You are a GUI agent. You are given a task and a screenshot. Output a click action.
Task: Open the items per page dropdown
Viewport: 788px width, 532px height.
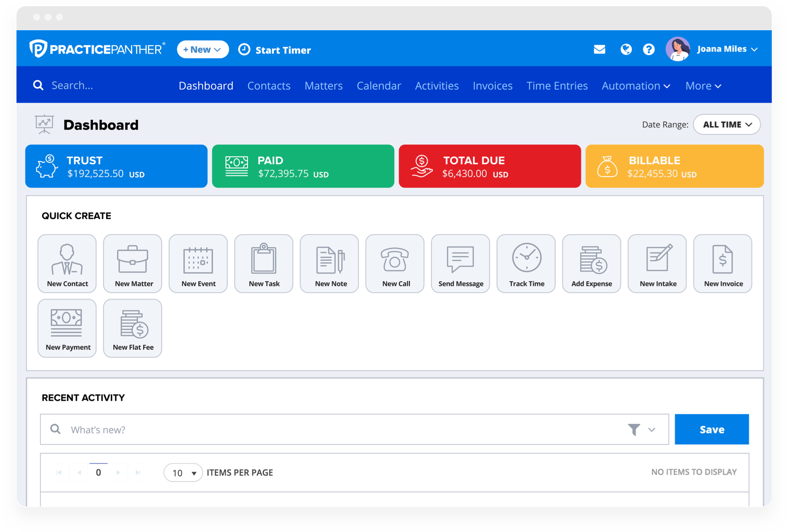tap(183, 472)
